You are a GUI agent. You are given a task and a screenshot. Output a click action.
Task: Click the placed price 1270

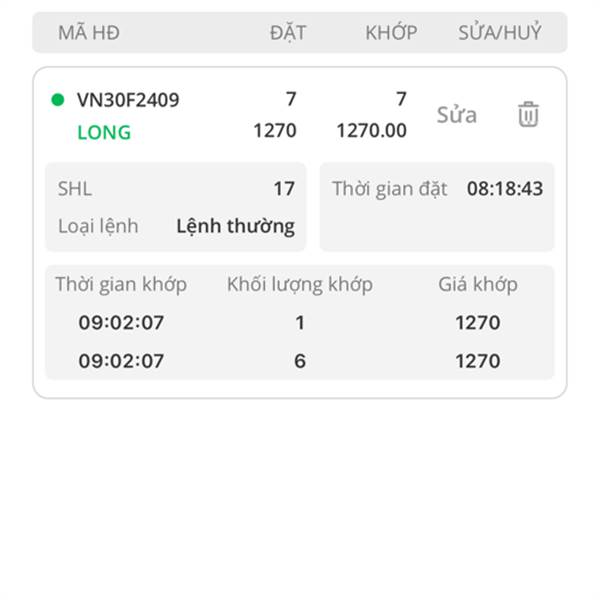[275, 130]
